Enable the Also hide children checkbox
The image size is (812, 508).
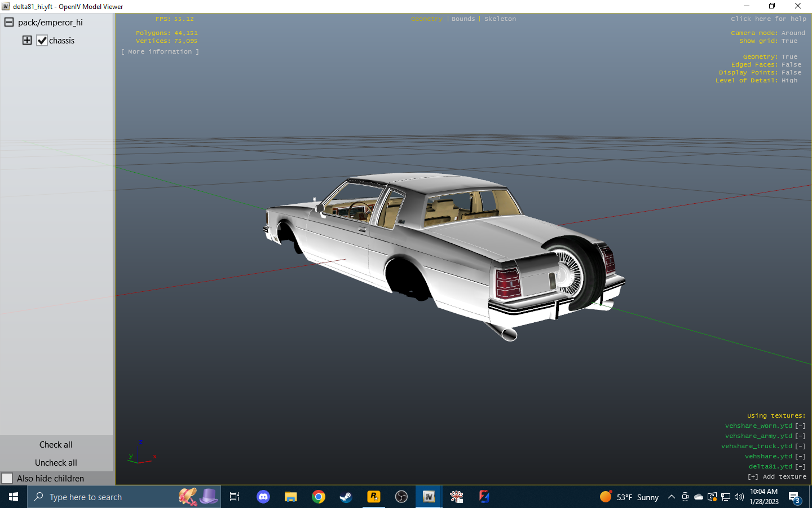(x=7, y=478)
